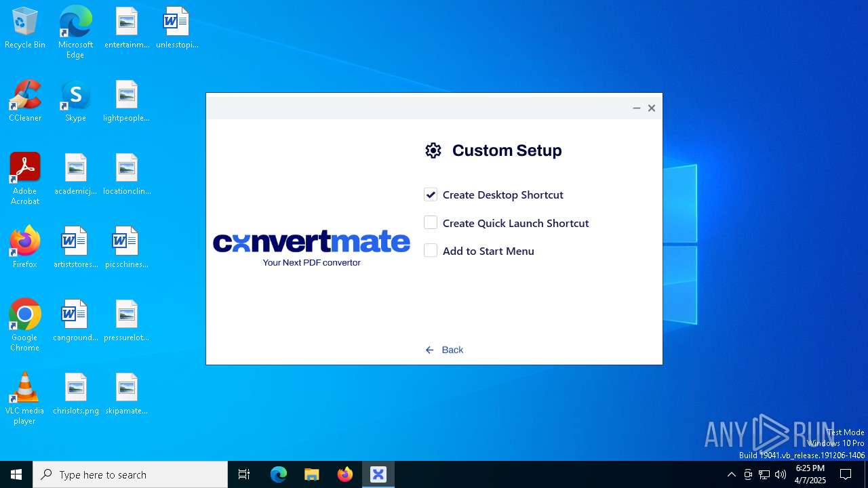Select the lightpeople... image file

pyautogui.click(x=127, y=102)
